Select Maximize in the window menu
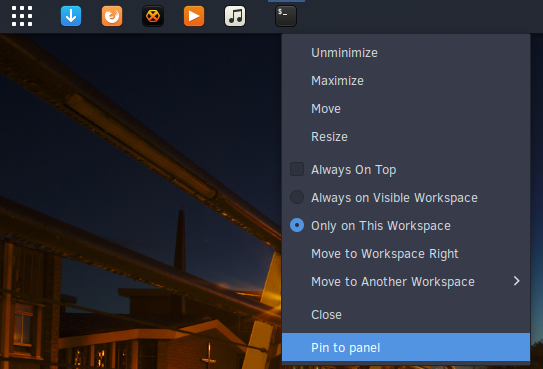Screen dimensions: 543x369 [406, 81]
